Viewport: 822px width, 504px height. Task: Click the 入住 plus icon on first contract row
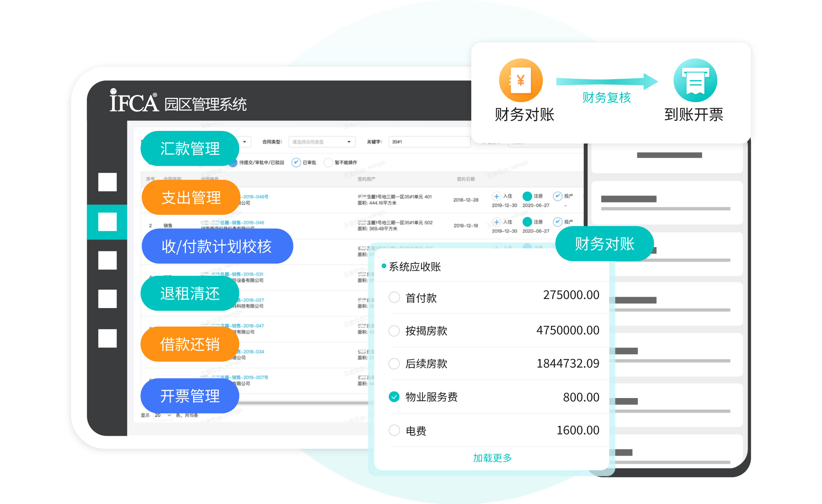(497, 196)
